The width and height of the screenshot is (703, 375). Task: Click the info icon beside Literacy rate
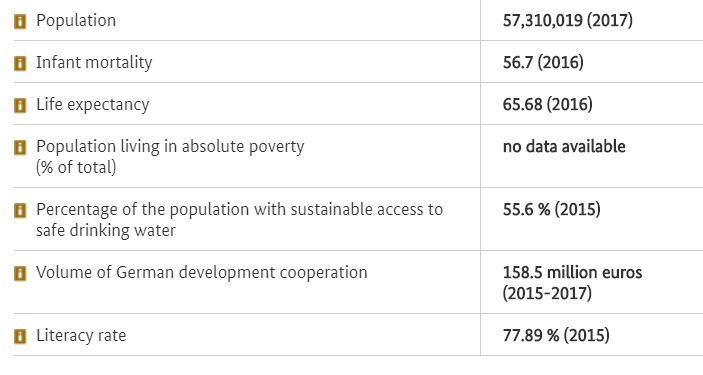click(20, 336)
